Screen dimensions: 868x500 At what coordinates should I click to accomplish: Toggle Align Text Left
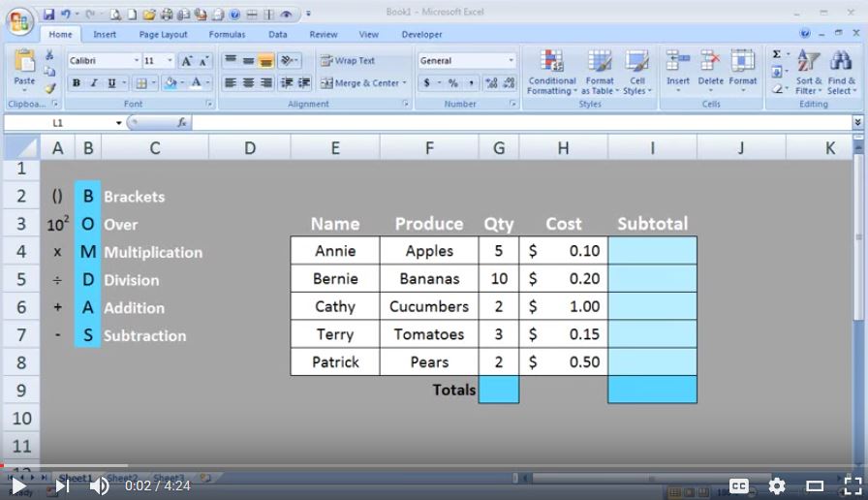click(231, 83)
